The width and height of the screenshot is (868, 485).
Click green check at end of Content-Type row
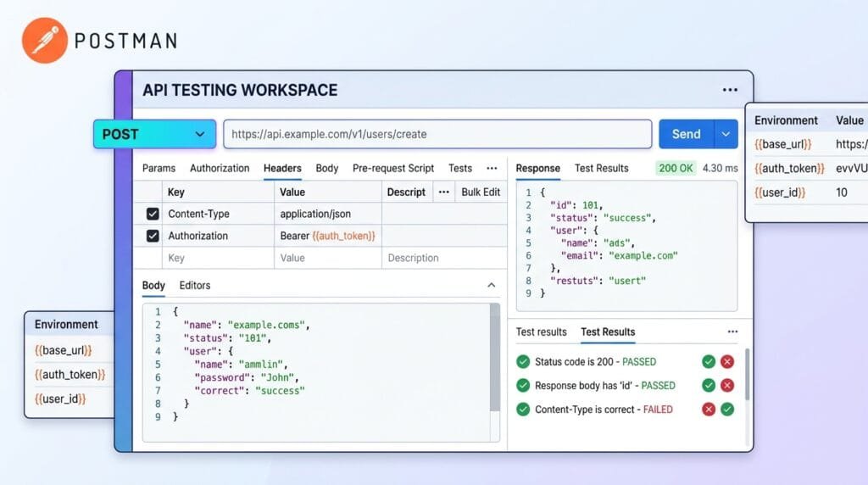coord(727,410)
